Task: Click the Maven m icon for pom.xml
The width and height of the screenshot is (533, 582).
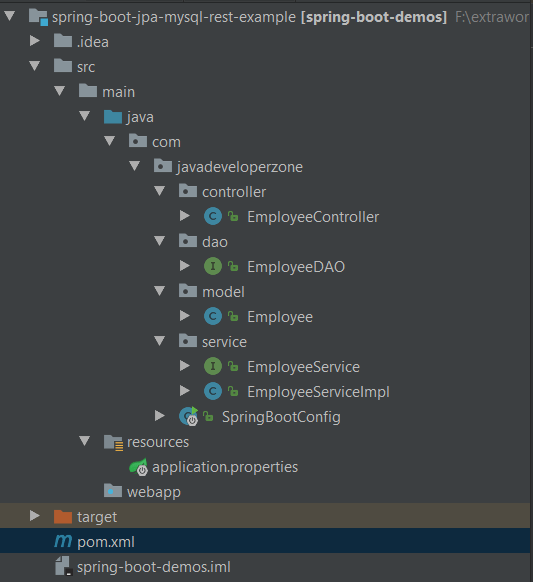Action: pyautogui.click(x=63, y=541)
